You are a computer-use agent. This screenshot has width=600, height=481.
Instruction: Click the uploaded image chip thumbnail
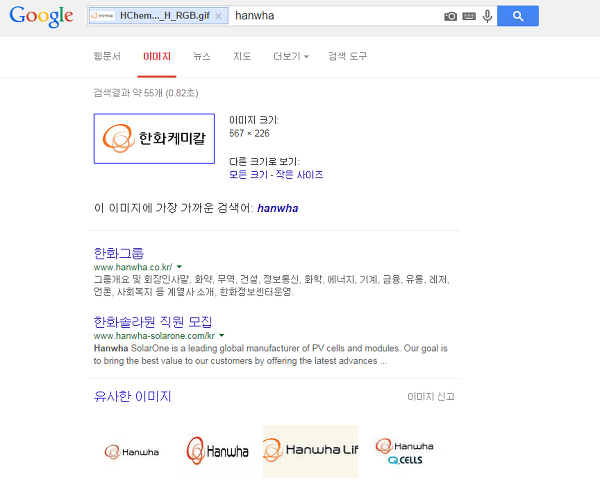pos(102,16)
